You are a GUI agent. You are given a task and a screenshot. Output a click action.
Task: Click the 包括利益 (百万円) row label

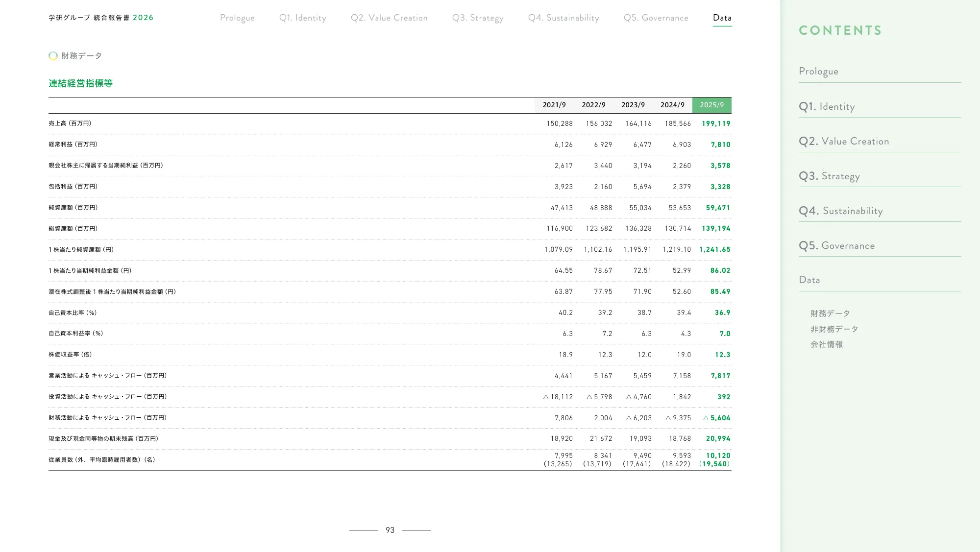pyautogui.click(x=73, y=187)
